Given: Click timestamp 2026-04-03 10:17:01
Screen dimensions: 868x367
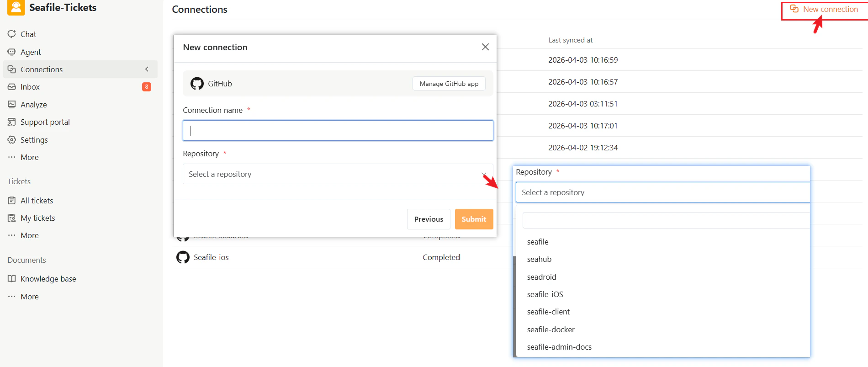Looking at the screenshot, I should click(583, 126).
